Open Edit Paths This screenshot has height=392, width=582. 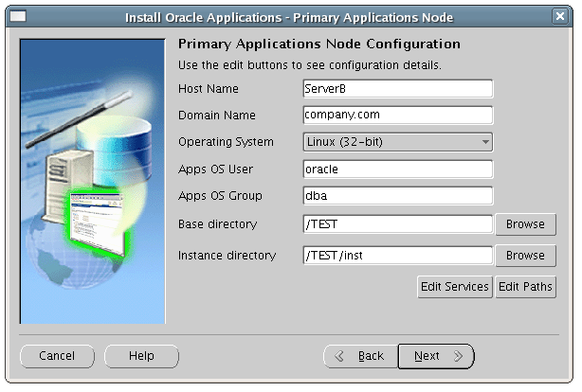pyautogui.click(x=525, y=287)
